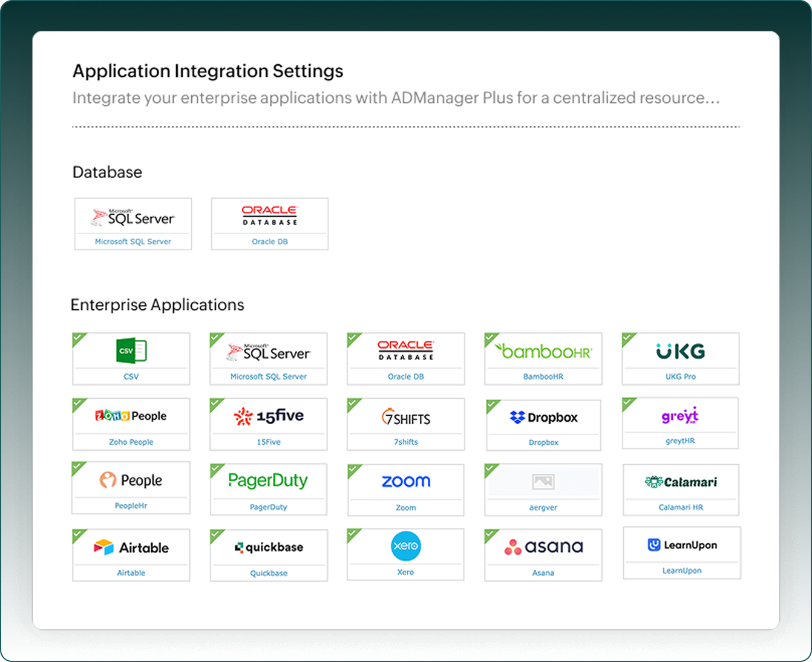Select the 15five logo
This screenshot has height=662, width=812.
click(269, 416)
